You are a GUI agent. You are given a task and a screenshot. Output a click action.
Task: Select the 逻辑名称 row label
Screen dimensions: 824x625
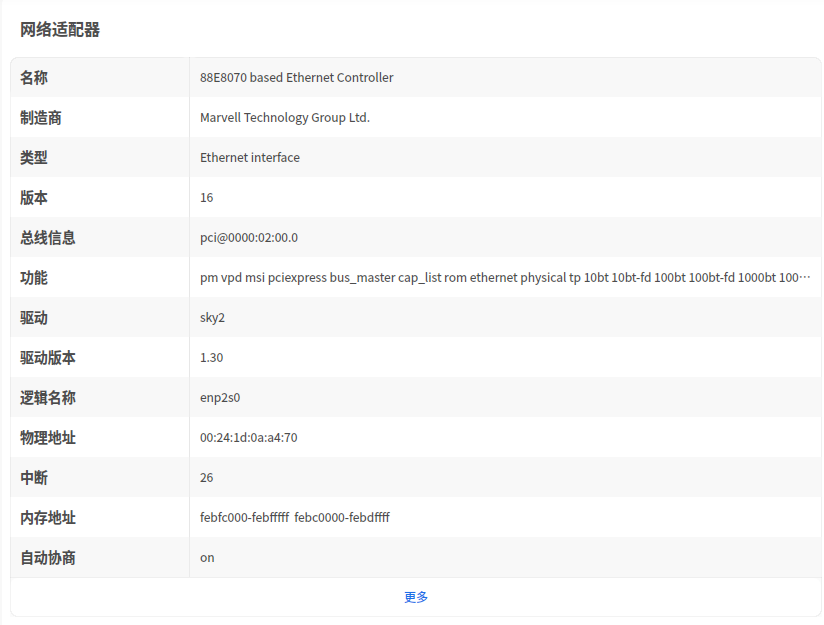pos(48,398)
